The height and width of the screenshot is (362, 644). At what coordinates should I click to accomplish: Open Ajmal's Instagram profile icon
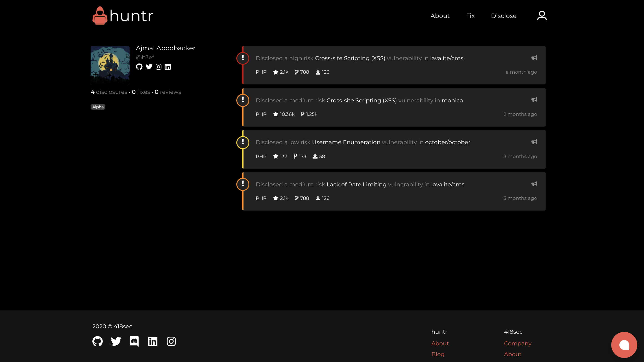(159, 67)
